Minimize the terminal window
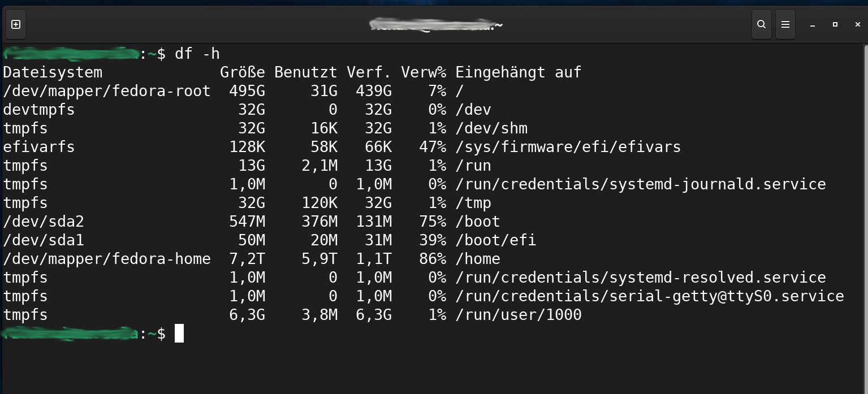The image size is (868, 394). point(813,25)
